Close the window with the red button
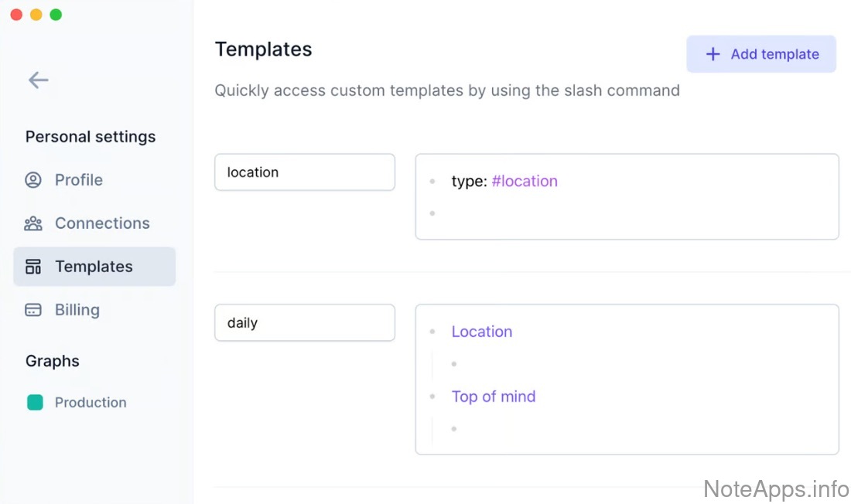The image size is (851, 504). 16,15
